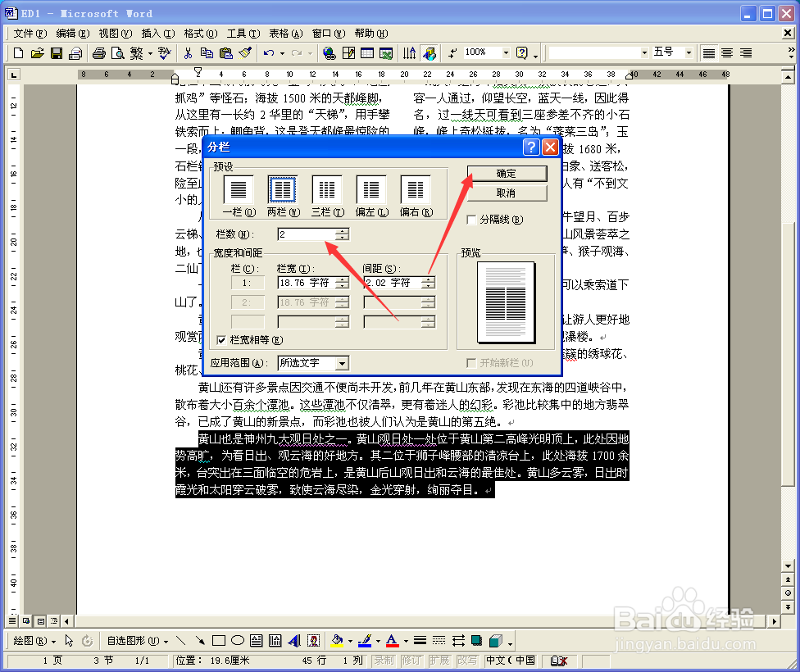Click the 取消 button
The image size is (800, 672).
507,193
